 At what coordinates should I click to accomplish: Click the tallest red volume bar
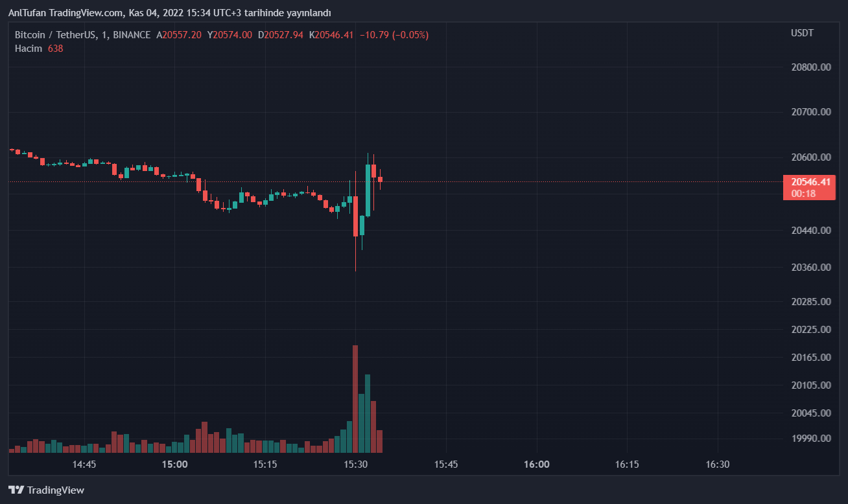(x=355, y=398)
